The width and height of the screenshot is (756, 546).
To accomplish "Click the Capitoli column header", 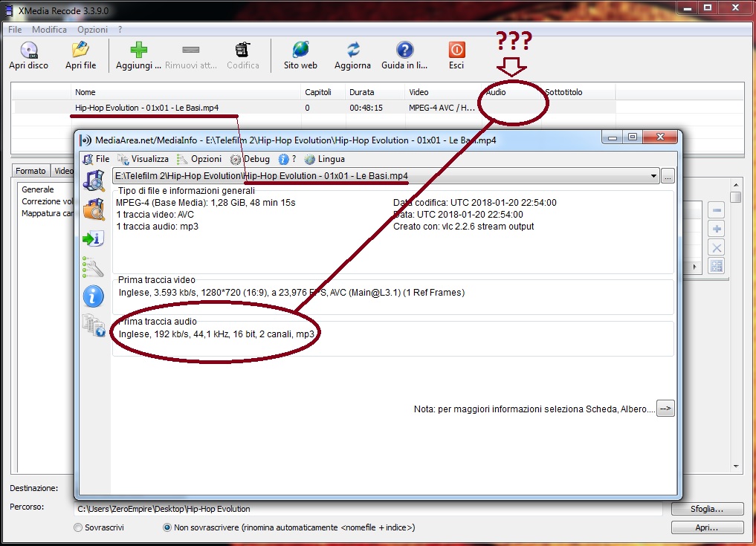I will (323, 92).
